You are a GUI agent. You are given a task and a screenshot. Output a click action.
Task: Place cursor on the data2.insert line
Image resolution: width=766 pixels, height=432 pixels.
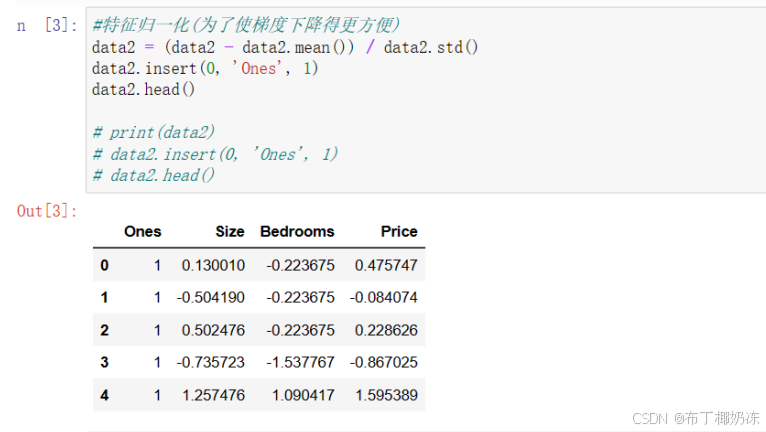click(205, 68)
